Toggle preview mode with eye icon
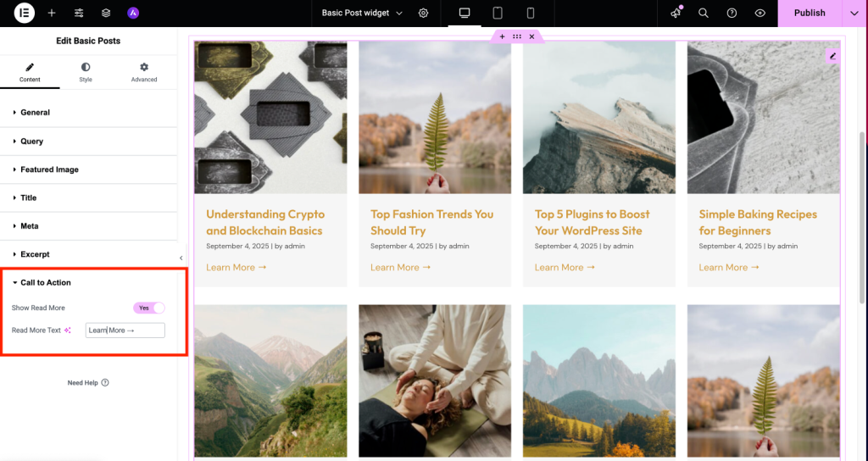This screenshot has width=868, height=461. [x=759, y=14]
